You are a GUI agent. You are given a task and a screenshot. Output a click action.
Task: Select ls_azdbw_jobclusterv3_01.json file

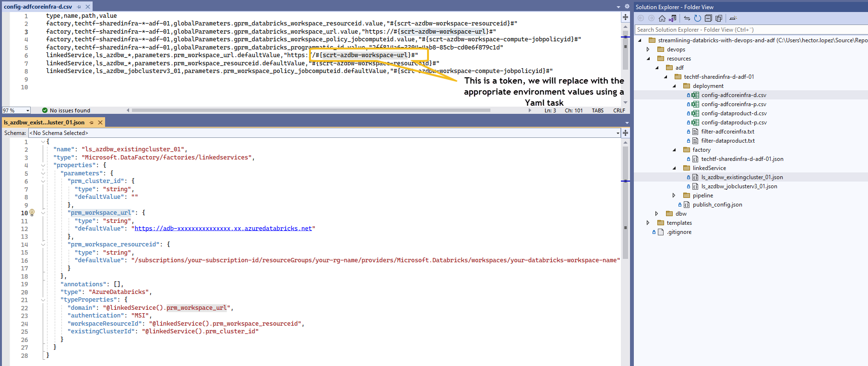coord(739,186)
